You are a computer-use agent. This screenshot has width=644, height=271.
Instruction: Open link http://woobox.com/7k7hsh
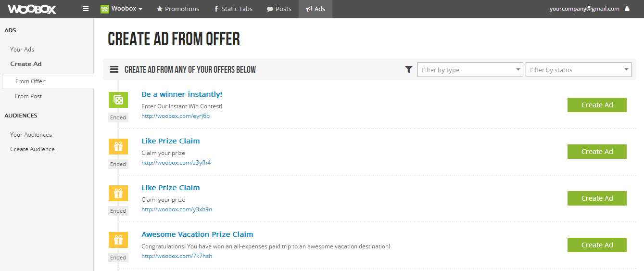tap(177, 256)
